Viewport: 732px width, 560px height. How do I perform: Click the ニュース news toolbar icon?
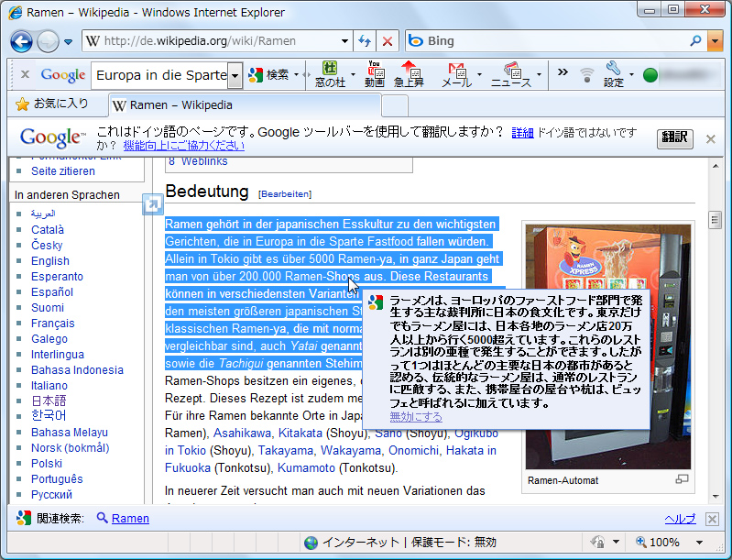[510, 74]
